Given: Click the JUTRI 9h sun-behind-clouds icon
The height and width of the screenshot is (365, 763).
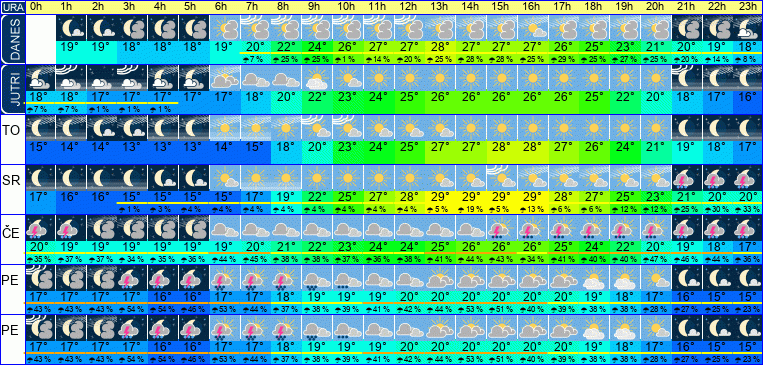Looking at the screenshot, I should (x=318, y=78).
